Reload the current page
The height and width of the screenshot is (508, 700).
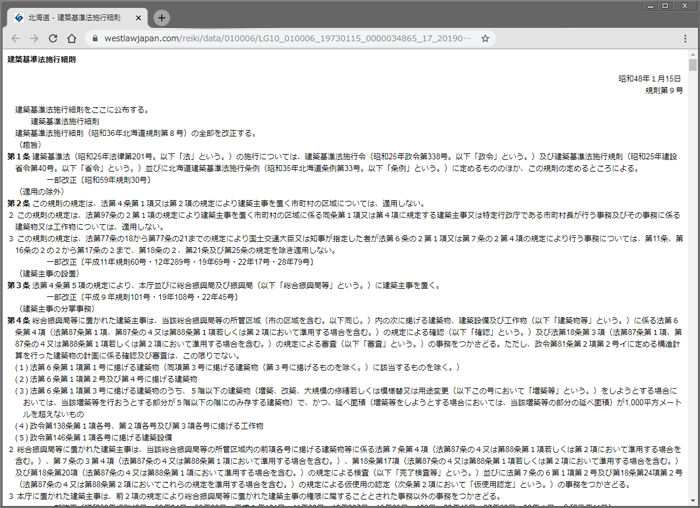point(53,38)
